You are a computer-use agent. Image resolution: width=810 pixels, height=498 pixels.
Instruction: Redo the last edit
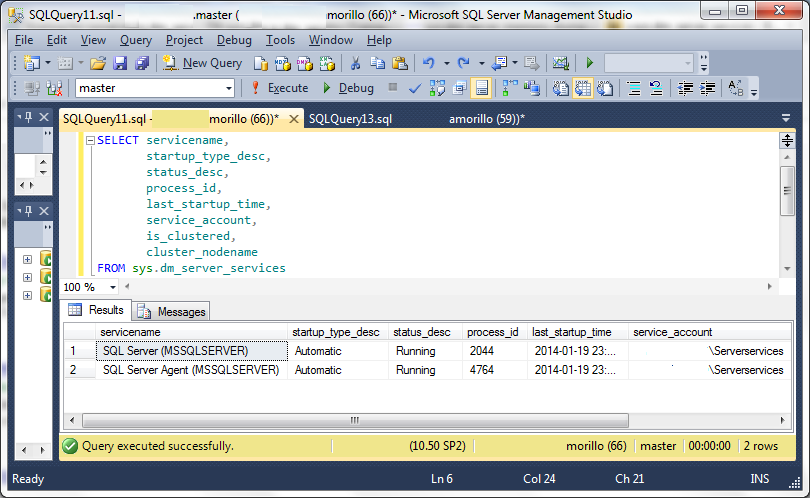(463, 63)
